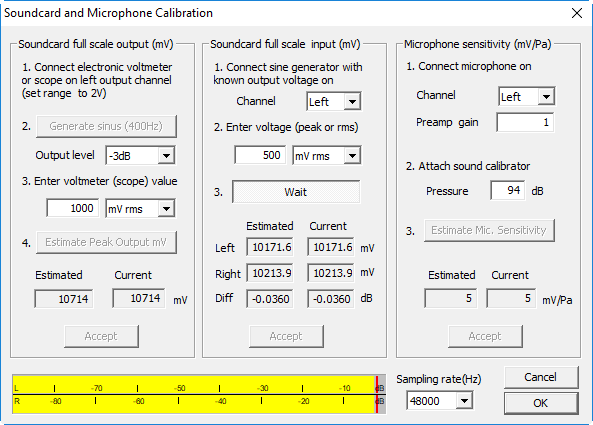The image size is (593, 425).
Task: Click Estimated Left value 10171.6
Action: pyautogui.click(x=270, y=247)
